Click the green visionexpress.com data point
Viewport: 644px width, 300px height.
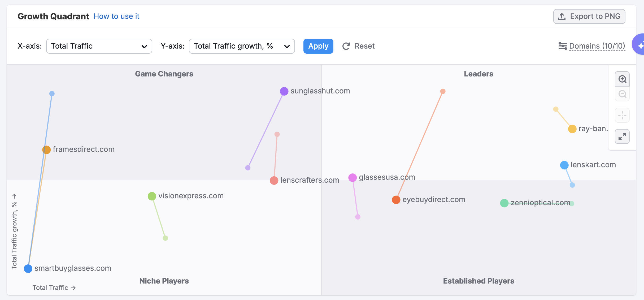click(x=152, y=196)
